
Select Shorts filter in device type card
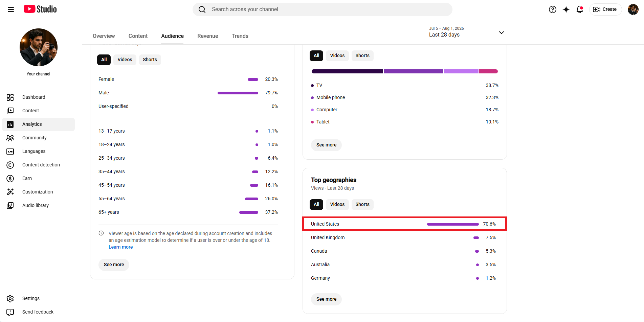[362, 56]
